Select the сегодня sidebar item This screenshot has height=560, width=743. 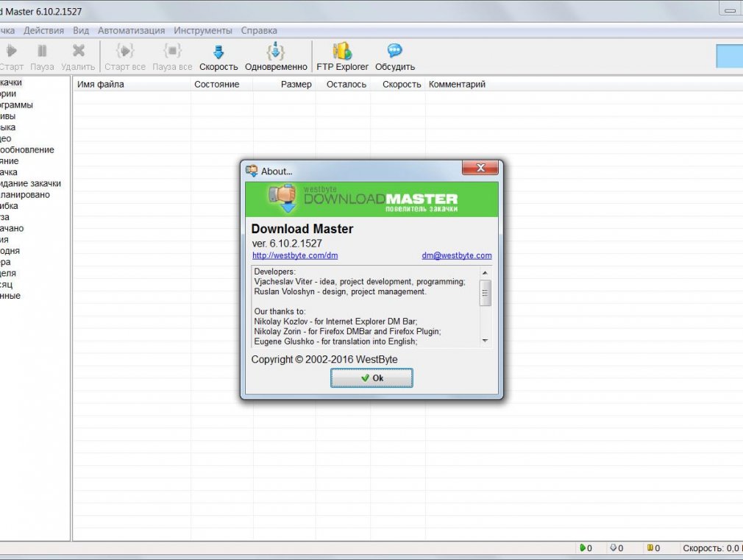(10, 251)
